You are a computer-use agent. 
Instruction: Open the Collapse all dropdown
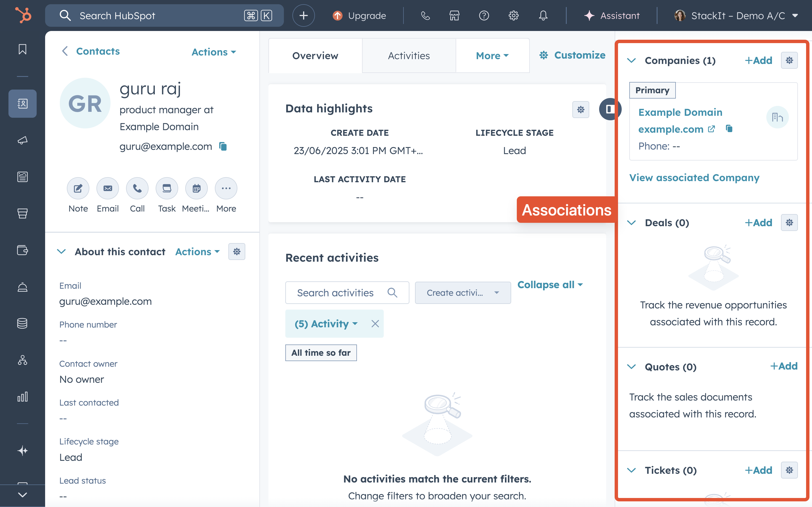point(550,285)
